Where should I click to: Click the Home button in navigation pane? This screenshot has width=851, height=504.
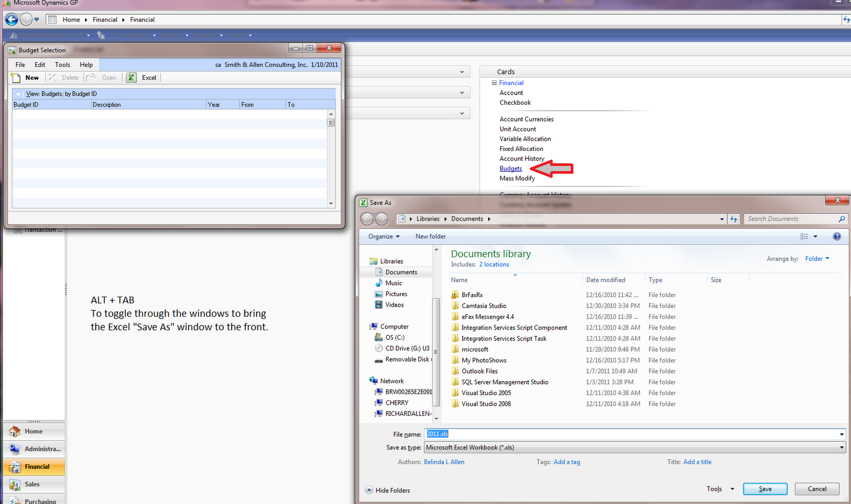pos(34,432)
